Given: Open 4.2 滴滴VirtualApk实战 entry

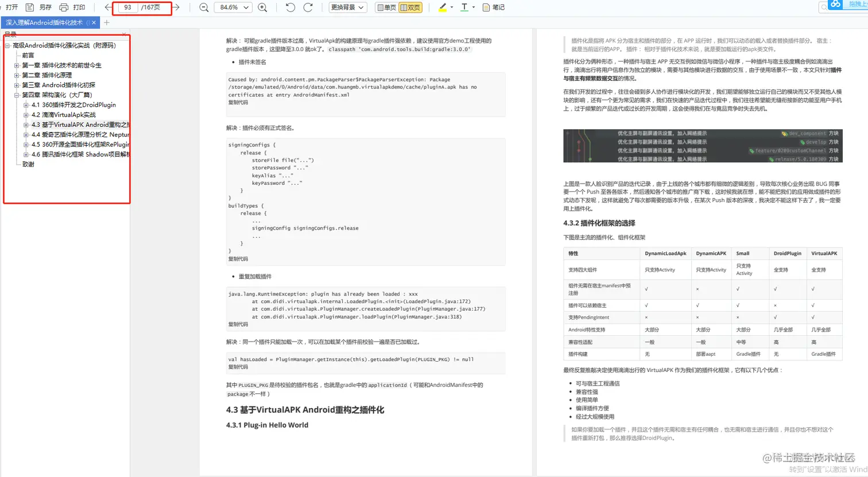Looking at the screenshot, I should pos(64,115).
